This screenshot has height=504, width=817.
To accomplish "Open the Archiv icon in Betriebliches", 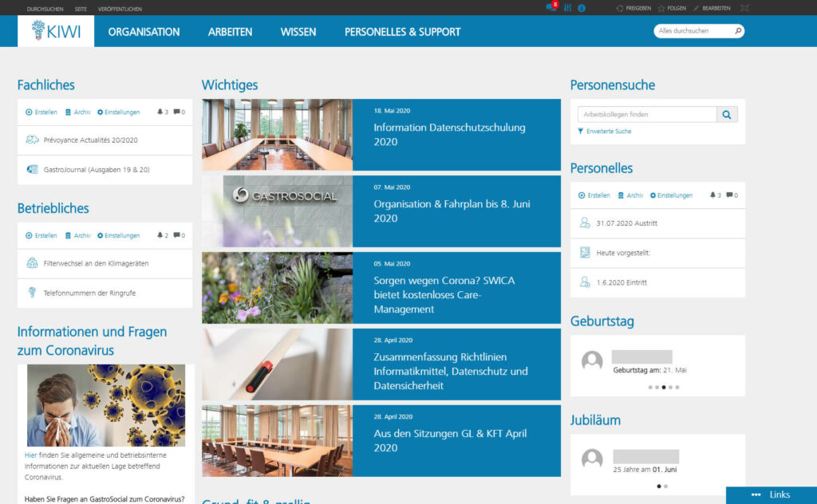I will [68, 234].
